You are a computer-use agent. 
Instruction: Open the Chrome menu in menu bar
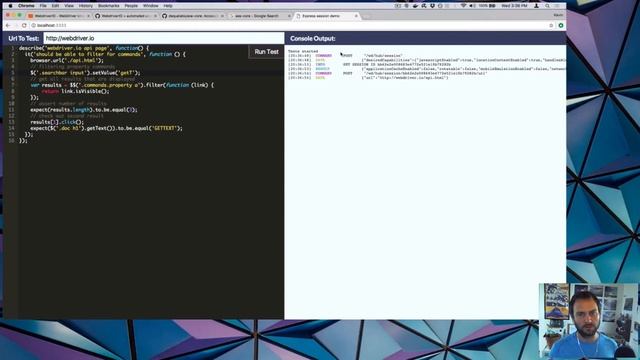26,6
